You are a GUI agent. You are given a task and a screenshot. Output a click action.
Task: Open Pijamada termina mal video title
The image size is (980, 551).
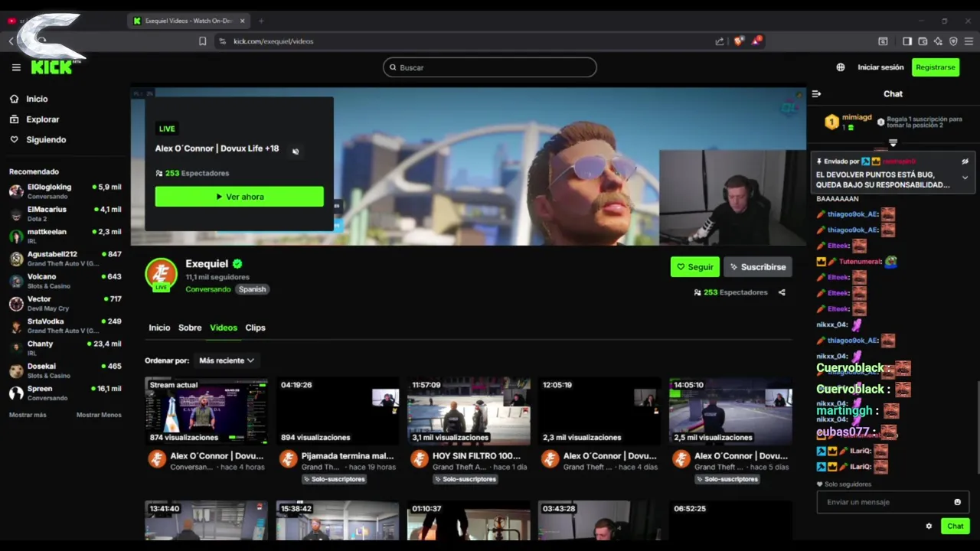click(x=348, y=456)
